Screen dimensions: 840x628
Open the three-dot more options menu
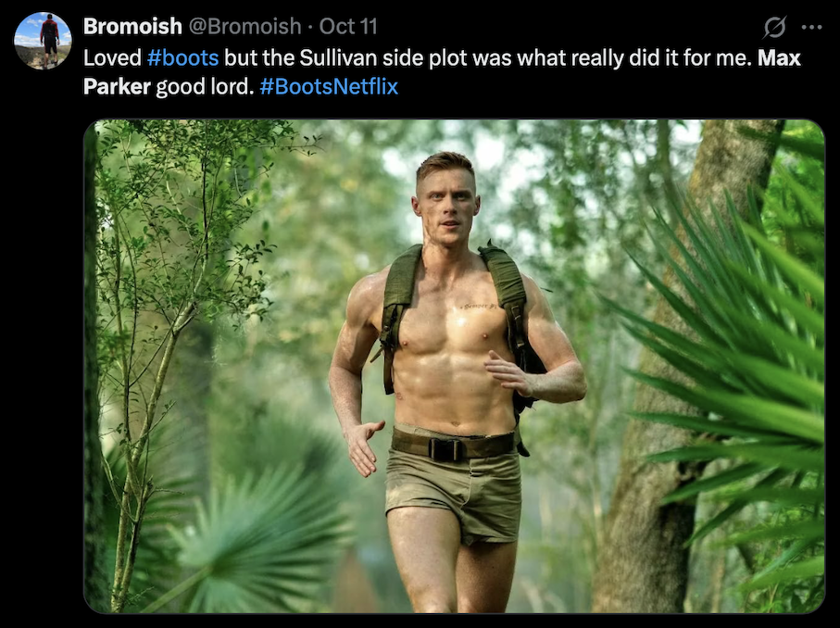(x=811, y=28)
